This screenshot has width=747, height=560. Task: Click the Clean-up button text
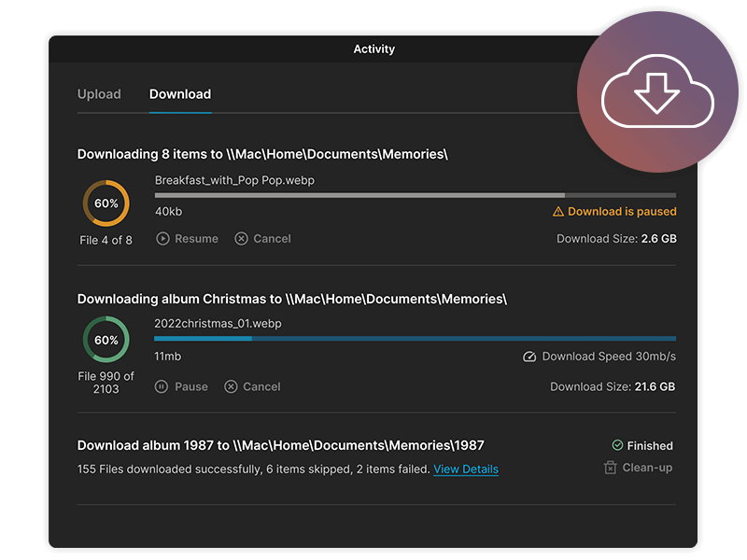pyautogui.click(x=647, y=468)
